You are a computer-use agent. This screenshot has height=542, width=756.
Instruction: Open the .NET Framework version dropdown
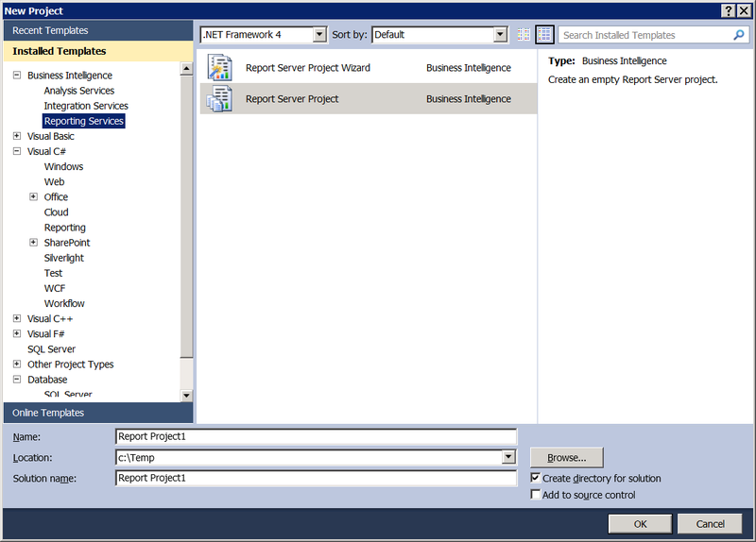pyautogui.click(x=319, y=35)
